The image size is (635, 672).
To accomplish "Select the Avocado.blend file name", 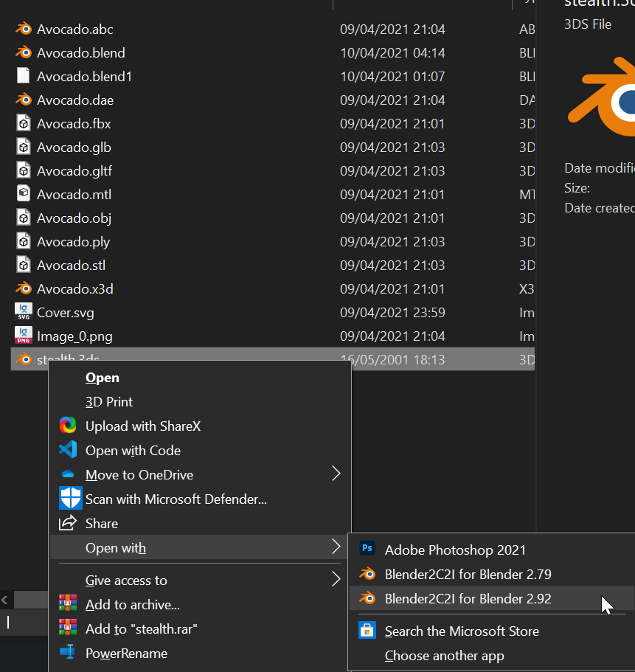I will click(81, 52).
